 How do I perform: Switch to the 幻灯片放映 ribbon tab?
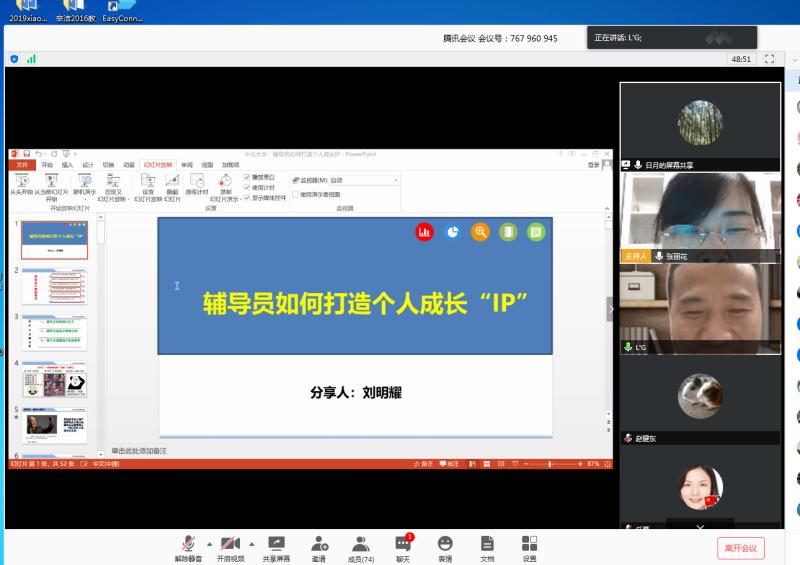tap(158, 164)
